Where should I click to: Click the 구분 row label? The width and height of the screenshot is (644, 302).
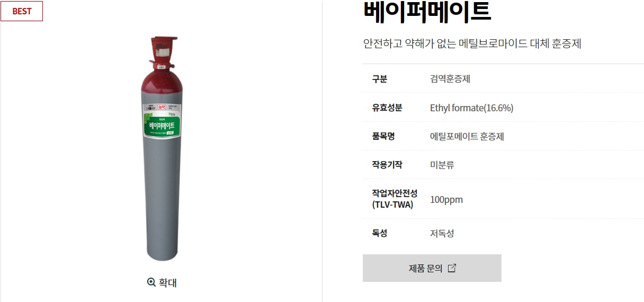[380, 79]
